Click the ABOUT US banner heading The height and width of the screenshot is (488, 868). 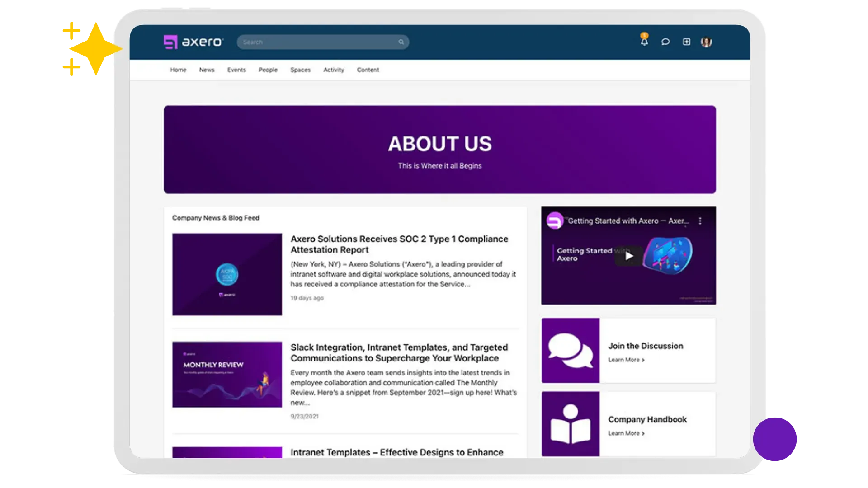(x=440, y=144)
